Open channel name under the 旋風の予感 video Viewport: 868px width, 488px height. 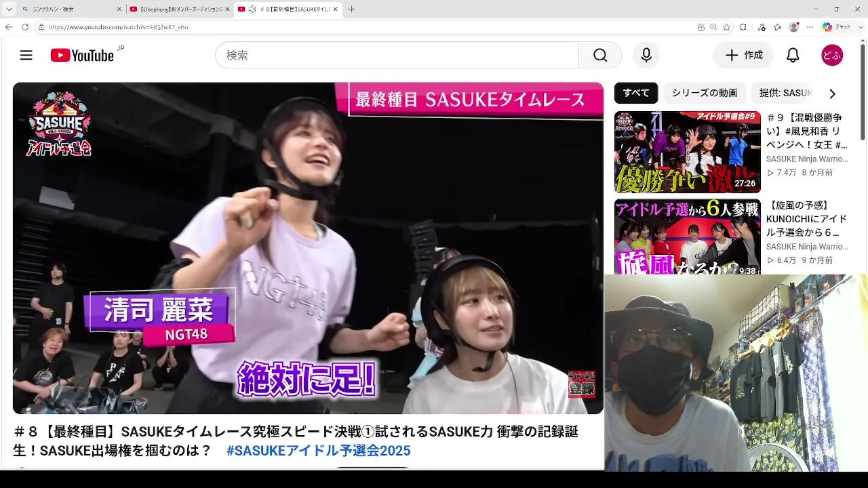pos(807,247)
